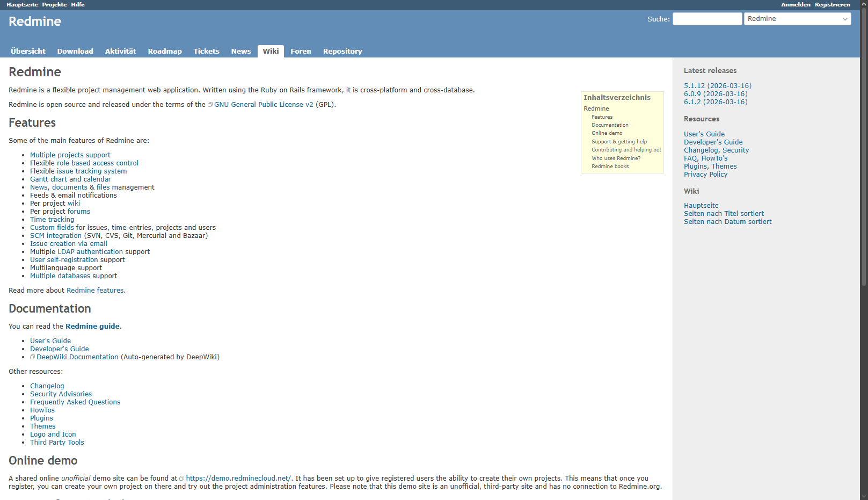Open the Roadmap tab

(x=165, y=52)
